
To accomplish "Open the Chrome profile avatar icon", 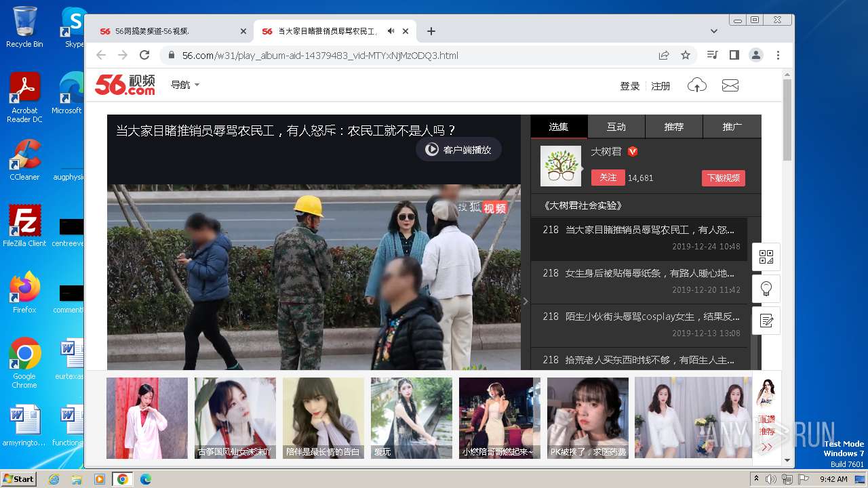I will 756,55.
